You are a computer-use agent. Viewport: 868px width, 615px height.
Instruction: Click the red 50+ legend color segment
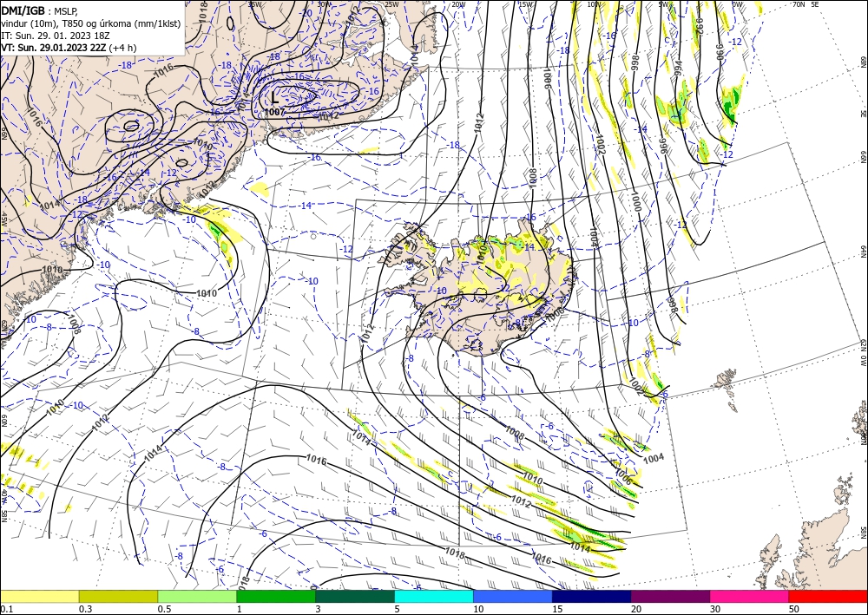pos(828,596)
